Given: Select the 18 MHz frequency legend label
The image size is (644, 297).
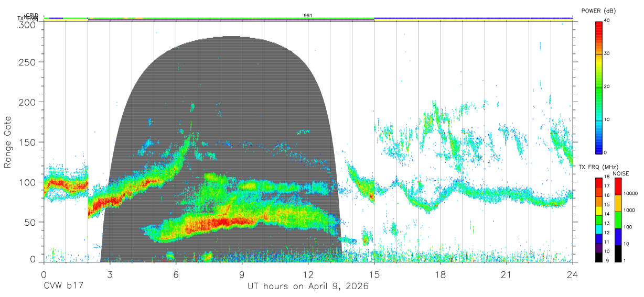Looking at the screenshot, I should click(607, 177).
